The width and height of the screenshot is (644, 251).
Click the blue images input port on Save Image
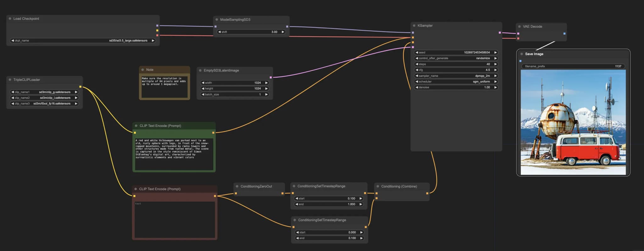520,61
